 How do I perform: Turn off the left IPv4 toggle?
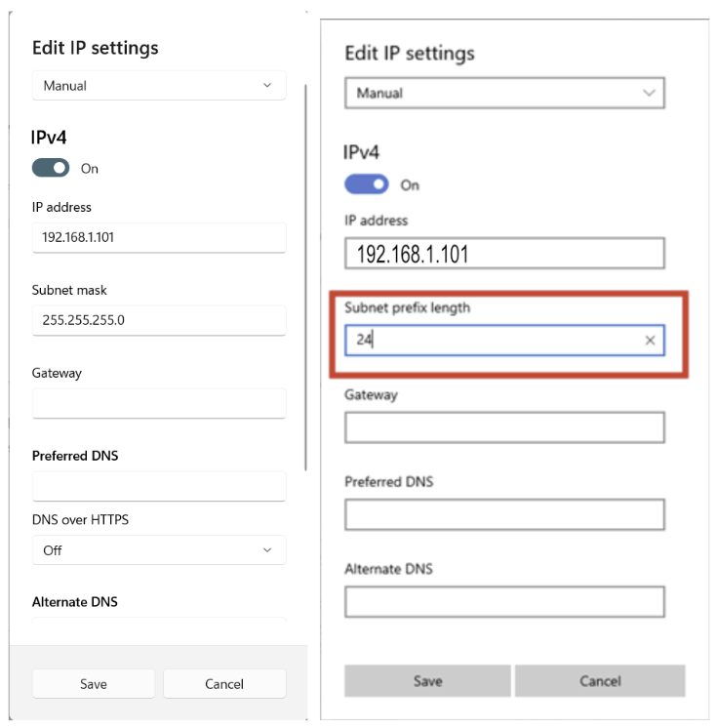click(x=51, y=168)
